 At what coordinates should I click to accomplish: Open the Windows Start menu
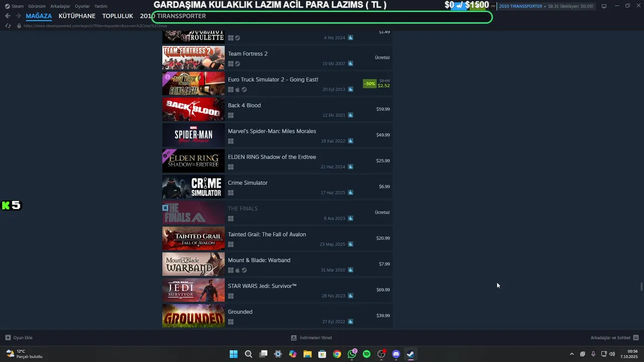[233, 354]
